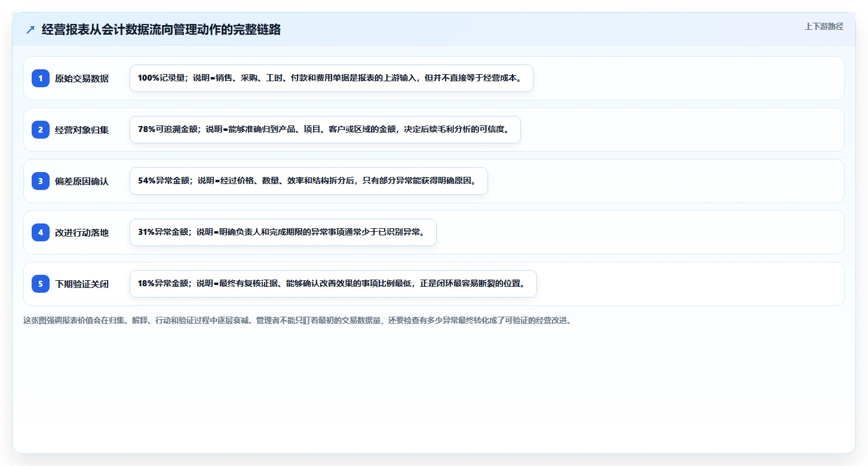Click the 31%异常金额 description box

tap(283, 232)
